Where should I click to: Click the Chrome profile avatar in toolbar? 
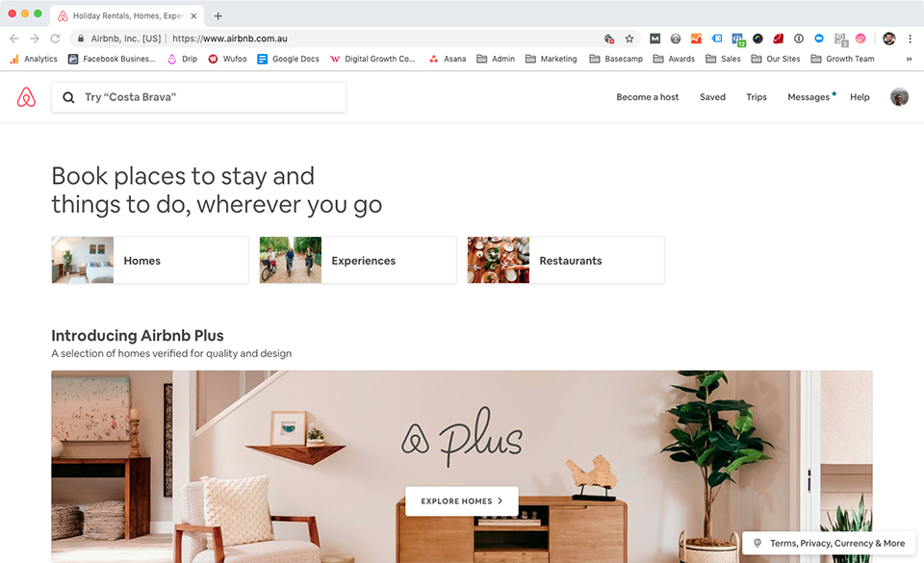tap(889, 38)
